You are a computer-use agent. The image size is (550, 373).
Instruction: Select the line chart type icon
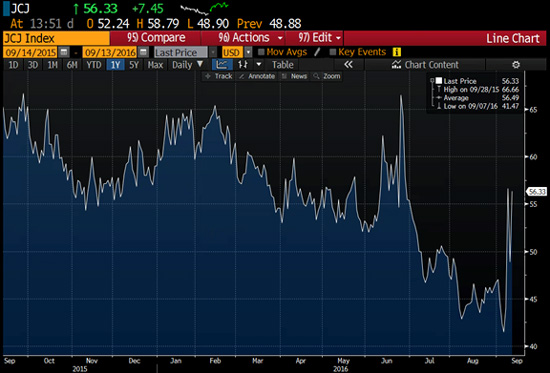click(222, 65)
